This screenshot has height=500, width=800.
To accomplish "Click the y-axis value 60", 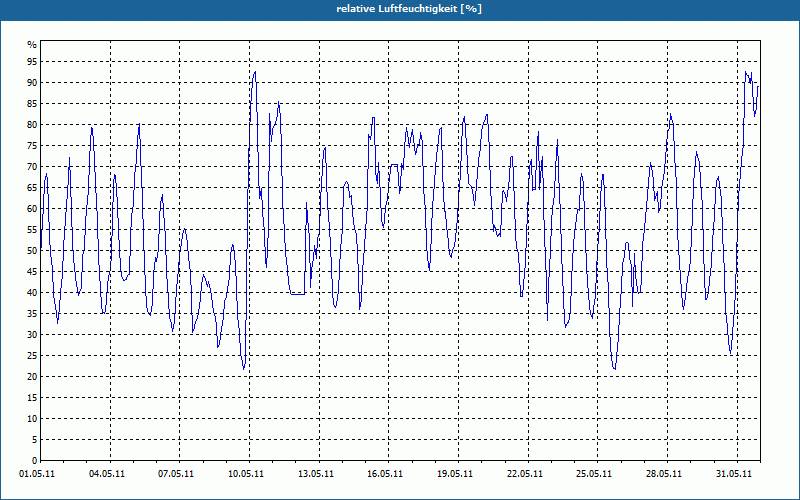I will coord(32,209).
